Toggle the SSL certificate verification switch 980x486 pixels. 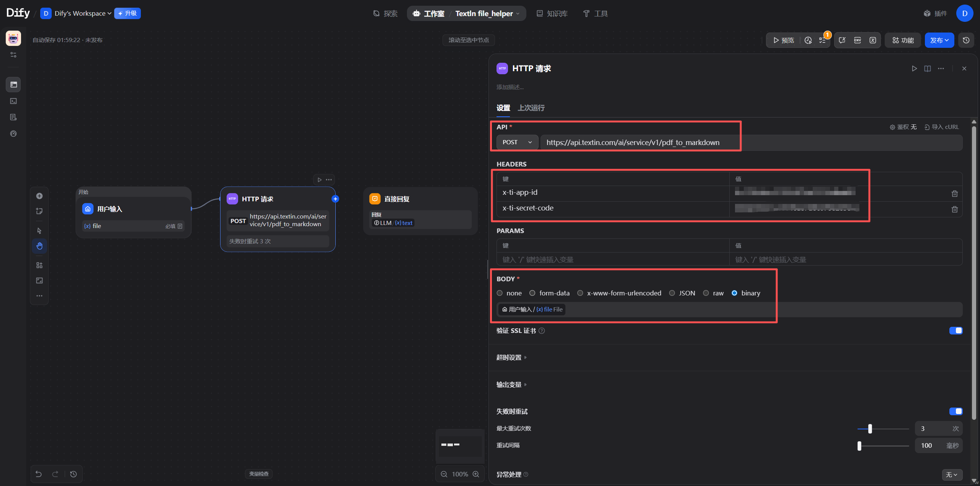coord(955,331)
